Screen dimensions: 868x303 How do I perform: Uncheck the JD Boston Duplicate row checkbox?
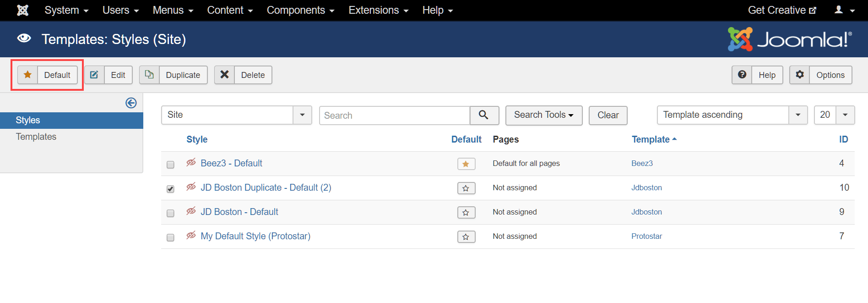tap(170, 189)
